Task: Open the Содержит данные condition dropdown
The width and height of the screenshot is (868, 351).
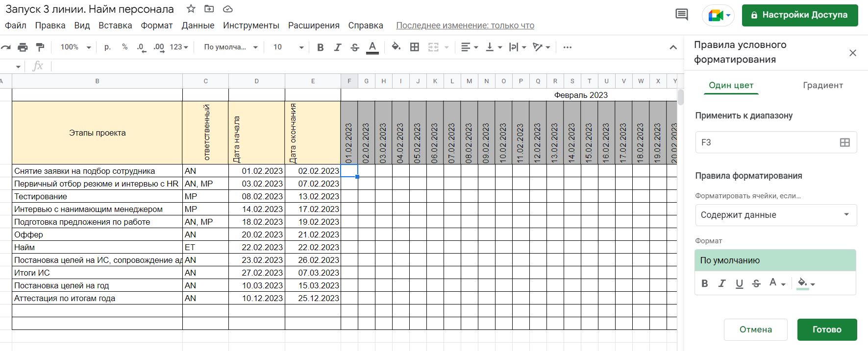Action: 776,215
